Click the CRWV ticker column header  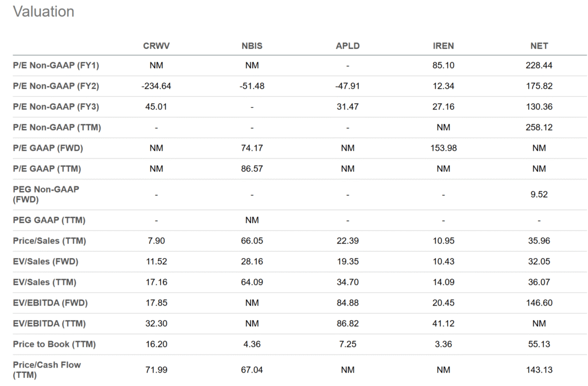click(156, 46)
